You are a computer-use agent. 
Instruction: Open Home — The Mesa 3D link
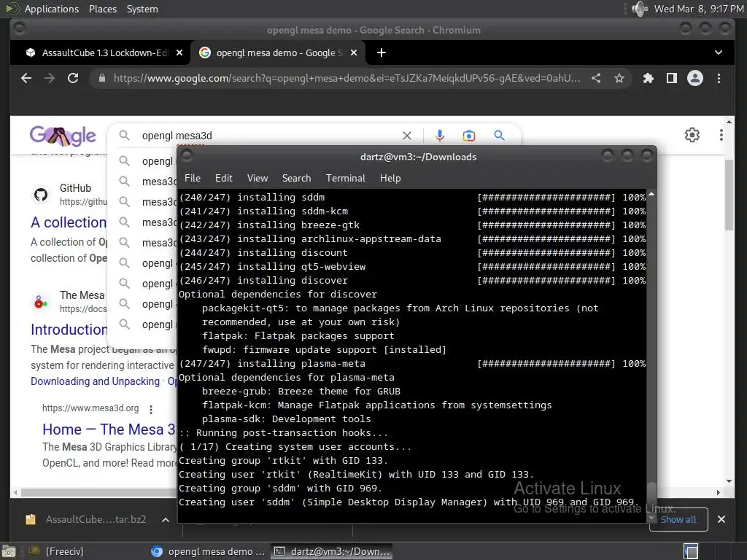[x=109, y=429]
